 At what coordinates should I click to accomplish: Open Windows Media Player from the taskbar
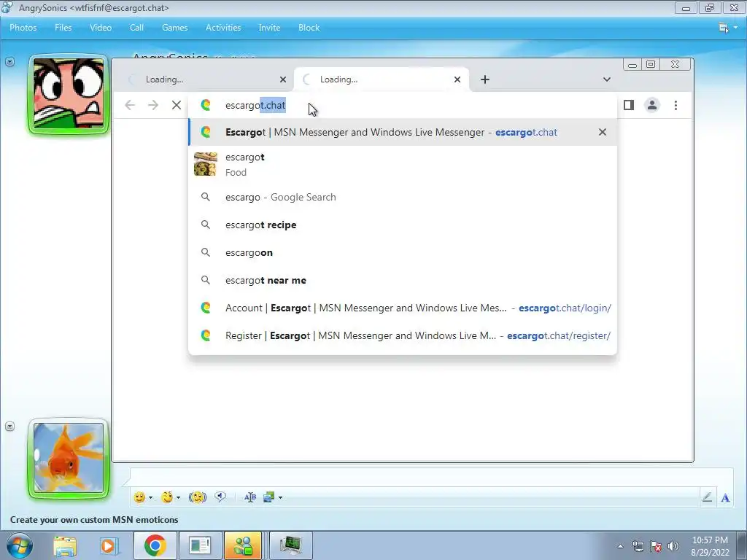coord(109,545)
